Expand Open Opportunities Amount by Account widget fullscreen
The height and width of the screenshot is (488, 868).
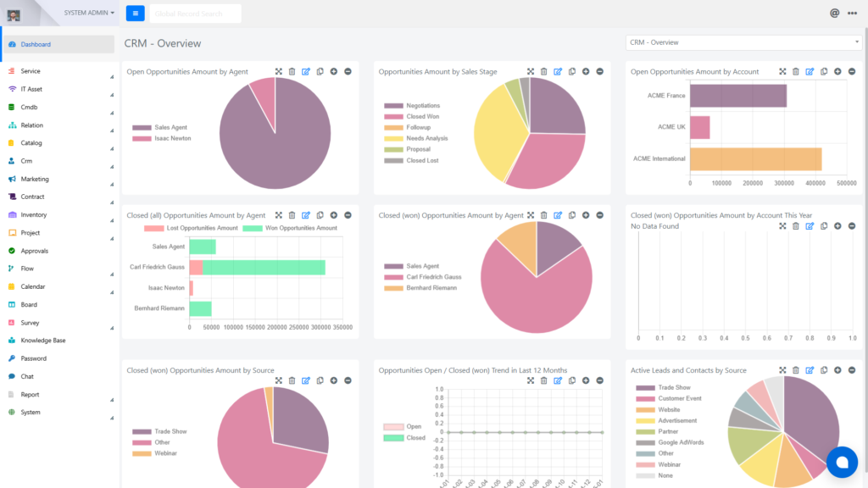pyautogui.click(x=782, y=71)
